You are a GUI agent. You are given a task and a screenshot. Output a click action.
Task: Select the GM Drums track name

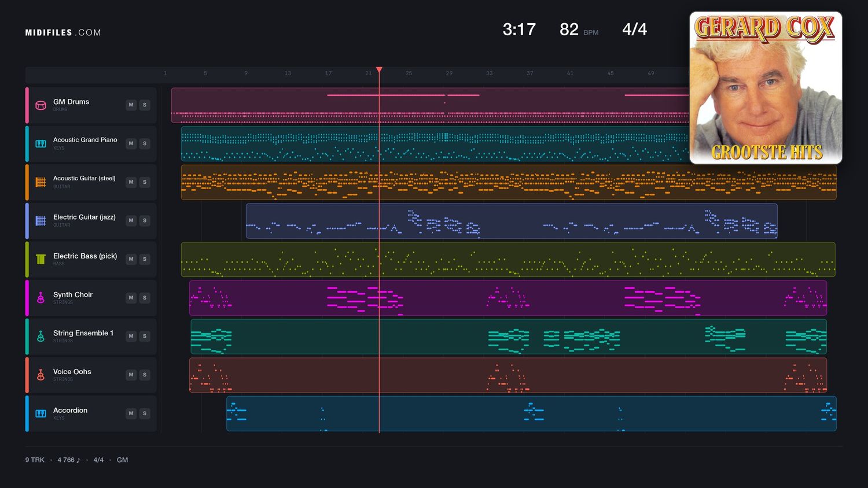coord(71,102)
